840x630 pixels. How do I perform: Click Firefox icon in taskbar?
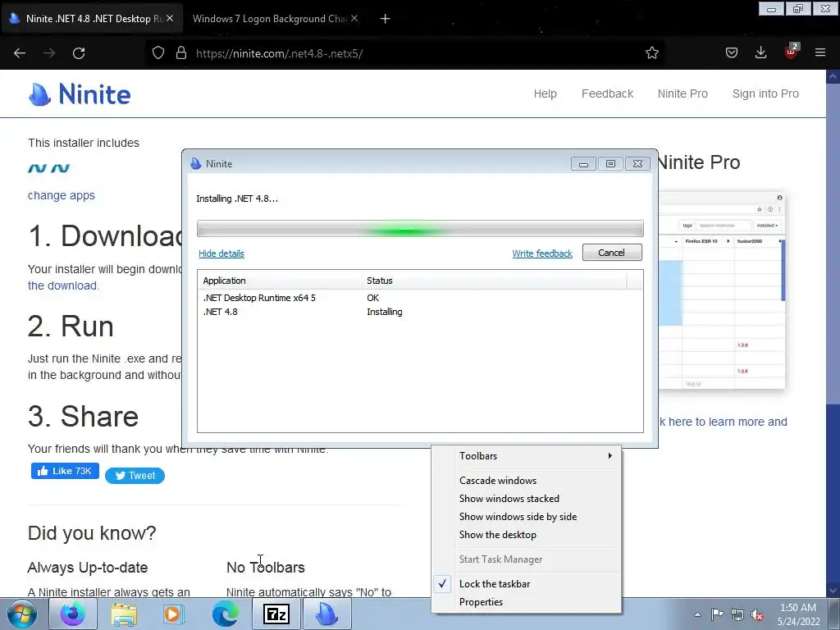tap(73, 614)
